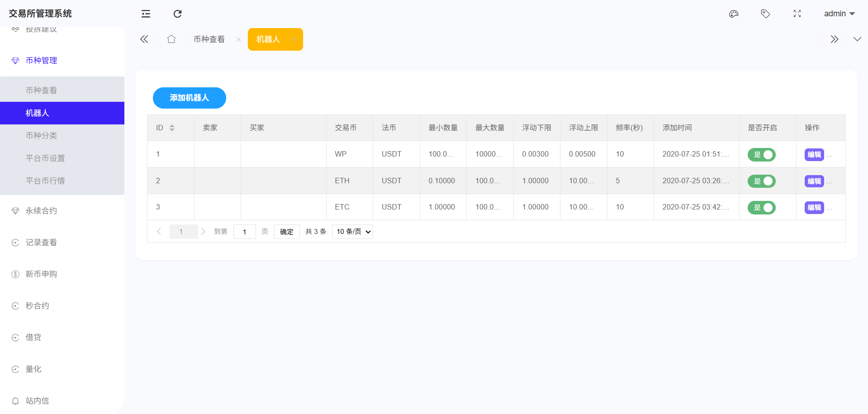Switch to the 币种查看 tab

(x=209, y=39)
